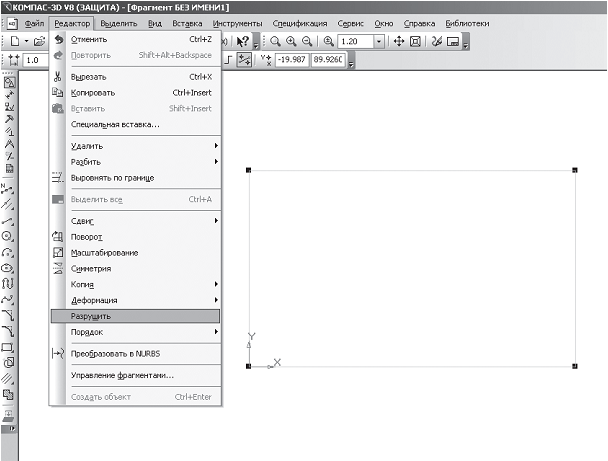Open the Выделить menu
Viewport: 608px width, 461px height.
119,23
